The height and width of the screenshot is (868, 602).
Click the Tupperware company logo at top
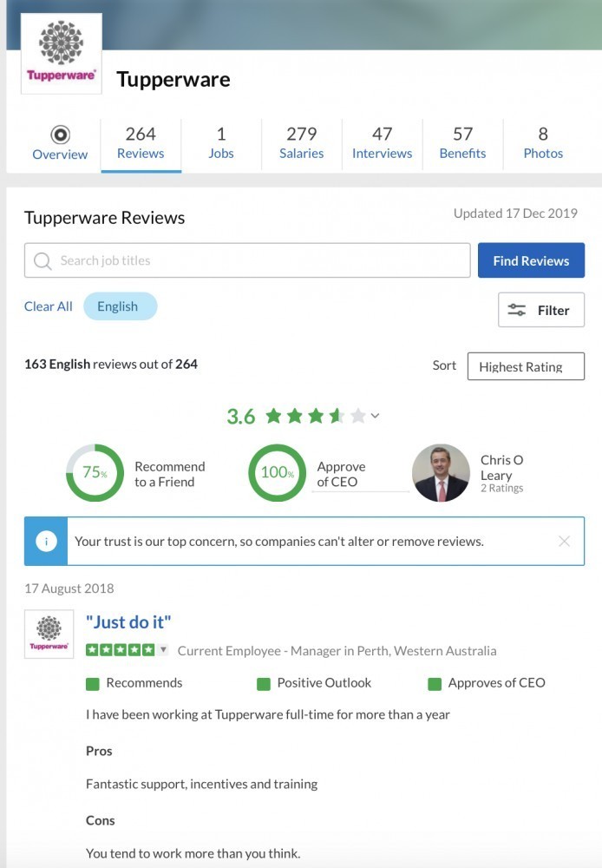click(61, 54)
